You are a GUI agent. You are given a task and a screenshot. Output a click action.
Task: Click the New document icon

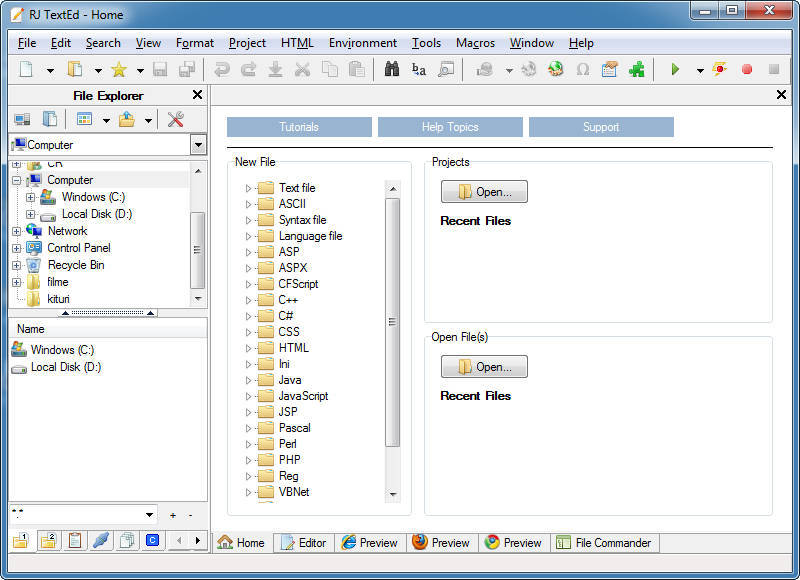[x=26, y=69]
